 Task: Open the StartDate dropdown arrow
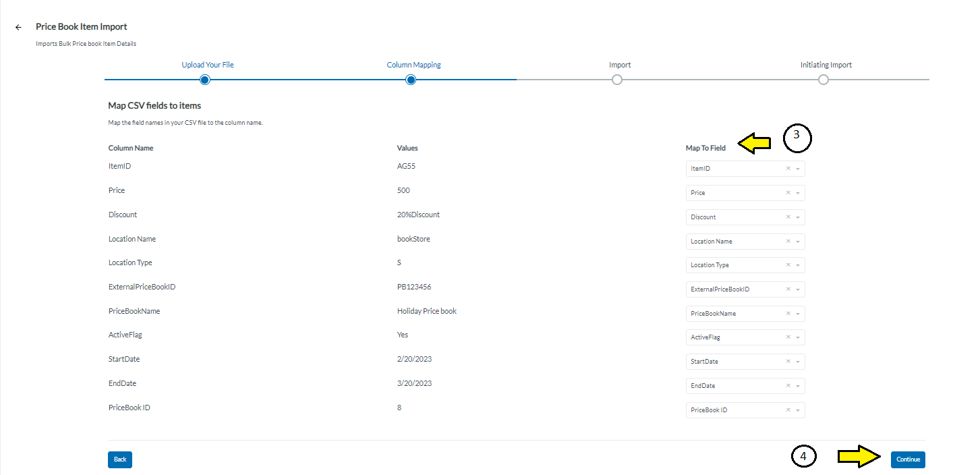[x=798, y=362]
